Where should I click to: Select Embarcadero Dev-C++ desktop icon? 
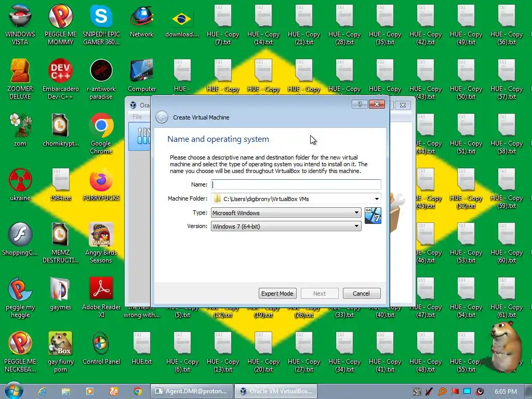click(60, 79)
